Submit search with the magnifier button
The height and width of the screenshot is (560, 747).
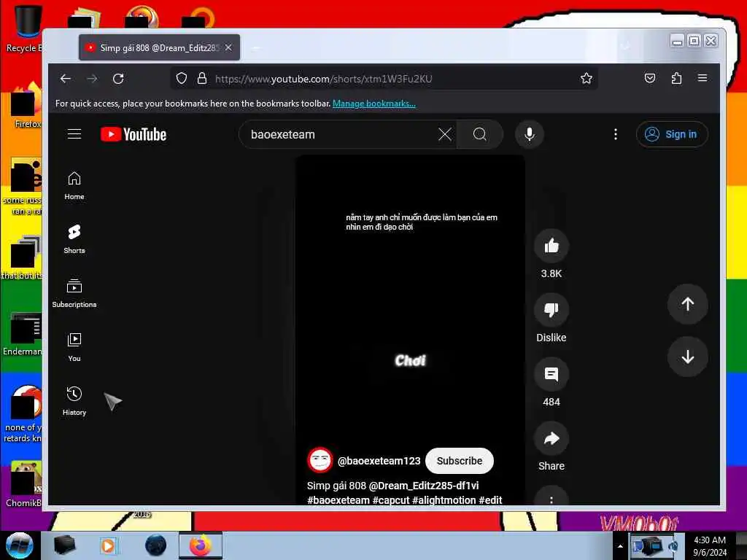click(x=480, y=134)
